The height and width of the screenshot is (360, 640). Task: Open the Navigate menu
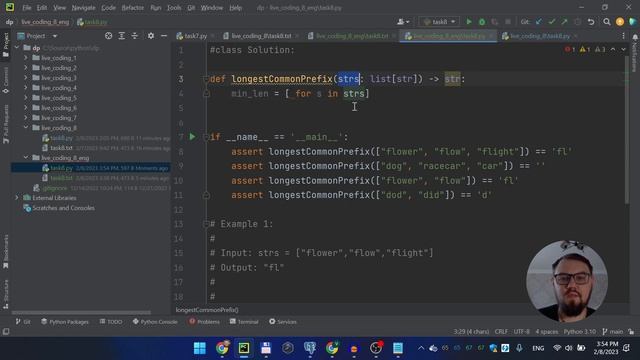(x=83, y=8)
